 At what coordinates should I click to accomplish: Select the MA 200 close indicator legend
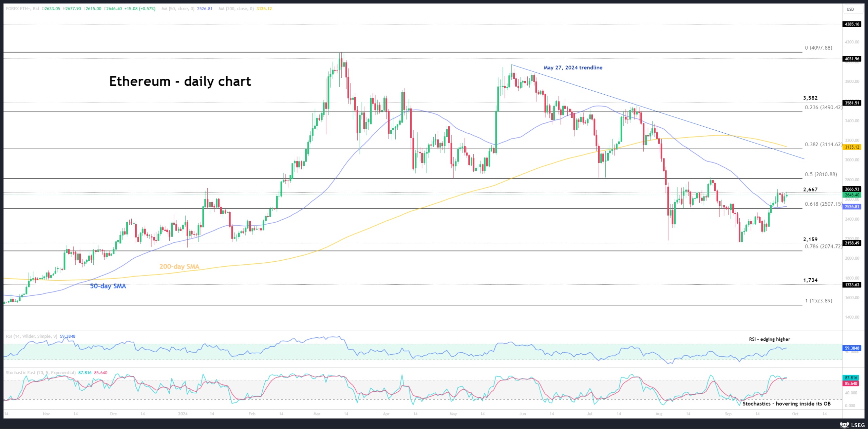(x=236, y=8)
